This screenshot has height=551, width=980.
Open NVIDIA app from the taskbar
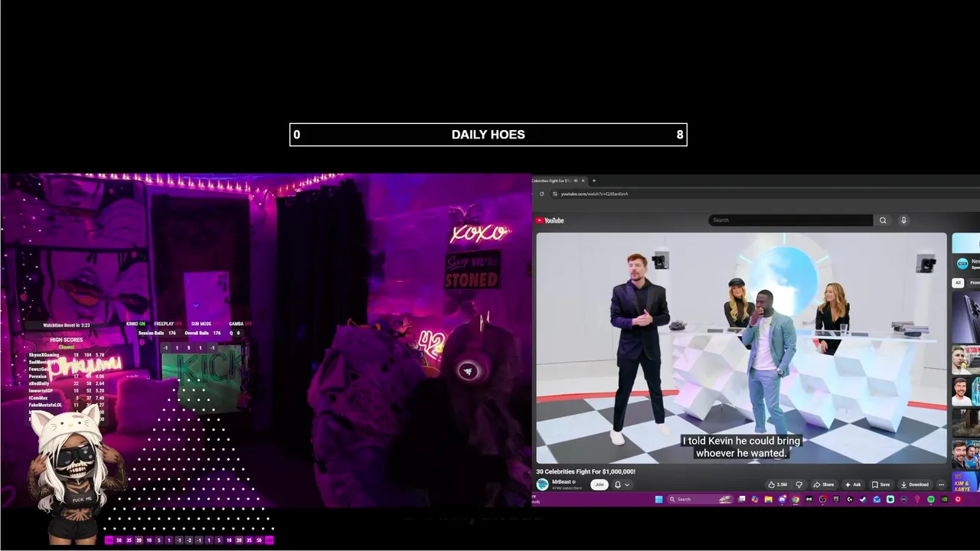[x=945, y=499]
